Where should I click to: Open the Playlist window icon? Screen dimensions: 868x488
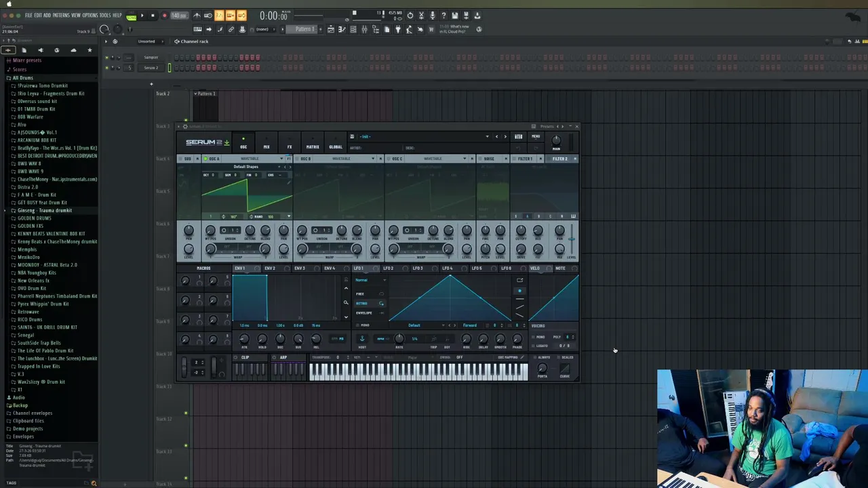point(331,29)
